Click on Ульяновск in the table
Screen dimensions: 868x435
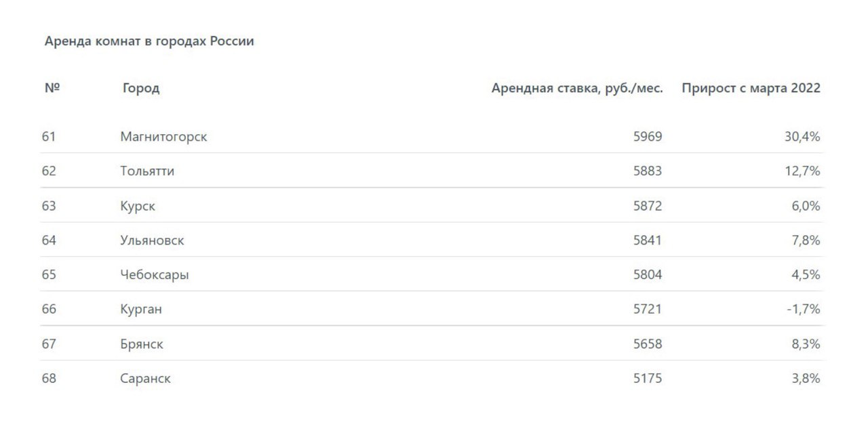[152, 241]
